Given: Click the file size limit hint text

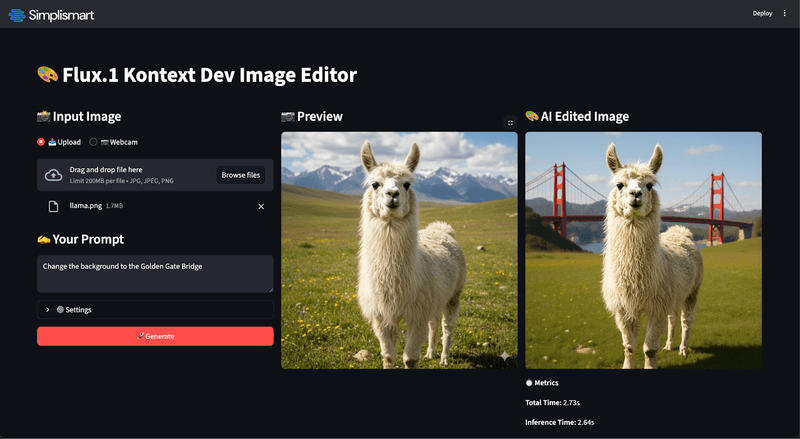Looking at the screenshot, I should [121, 181].
